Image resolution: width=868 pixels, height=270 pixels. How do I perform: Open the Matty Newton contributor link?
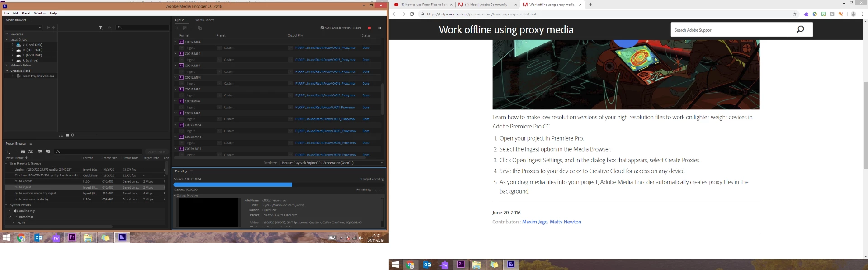tap(566, 222)
